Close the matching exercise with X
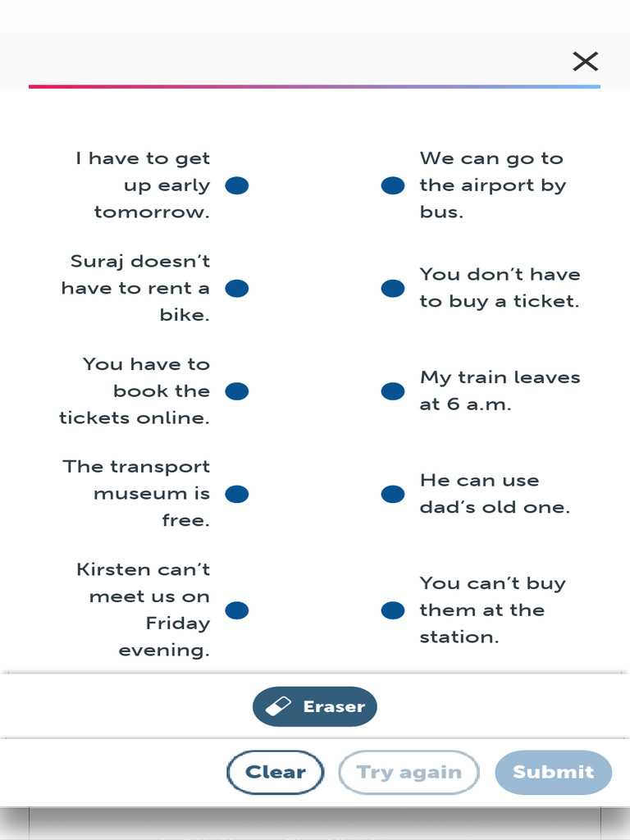 [x=585, y=61]
